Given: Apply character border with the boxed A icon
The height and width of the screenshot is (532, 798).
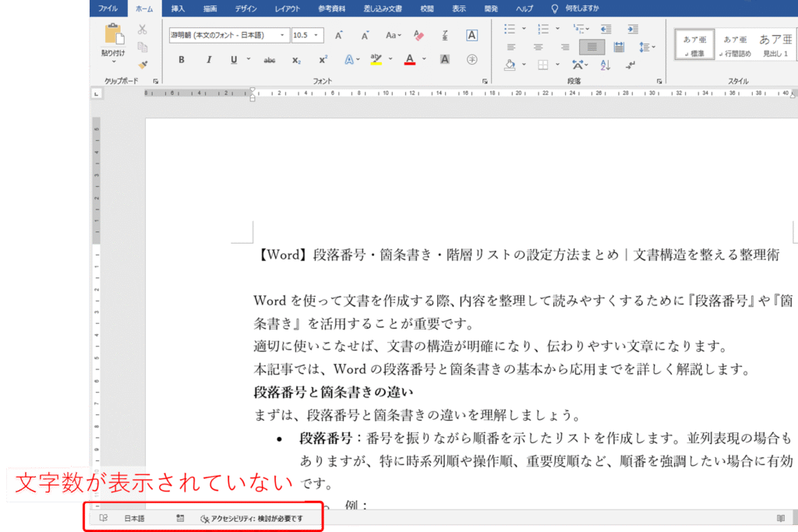Looking at the screenshot, I should (x=471, y=35).
